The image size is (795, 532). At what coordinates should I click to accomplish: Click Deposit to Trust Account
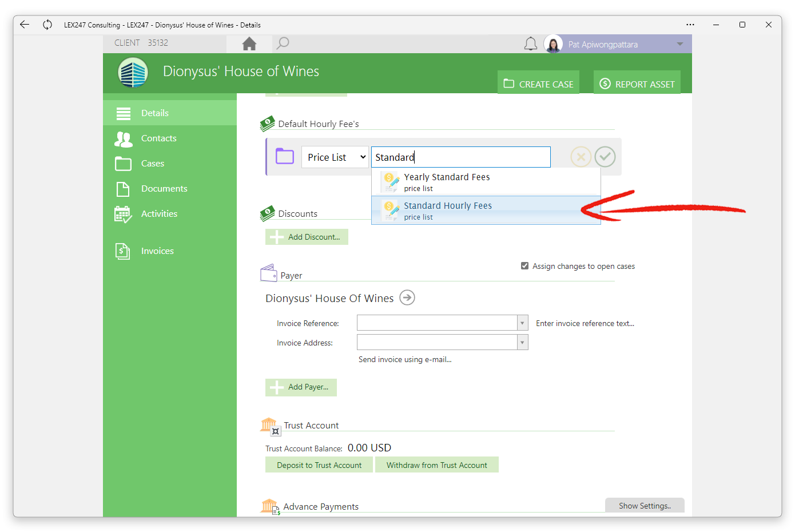click(319, 465)
